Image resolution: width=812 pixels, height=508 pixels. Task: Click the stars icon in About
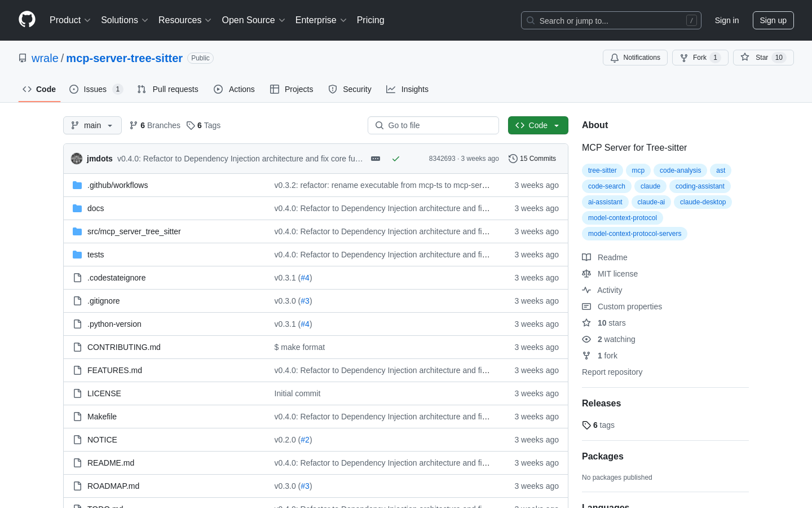click(x=586, y=323)
